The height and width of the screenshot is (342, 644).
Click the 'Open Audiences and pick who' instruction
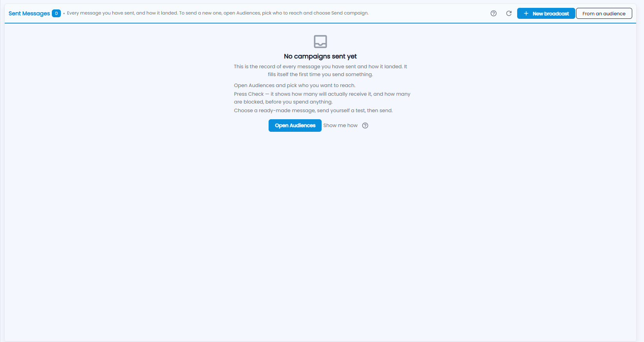[295, 85]
